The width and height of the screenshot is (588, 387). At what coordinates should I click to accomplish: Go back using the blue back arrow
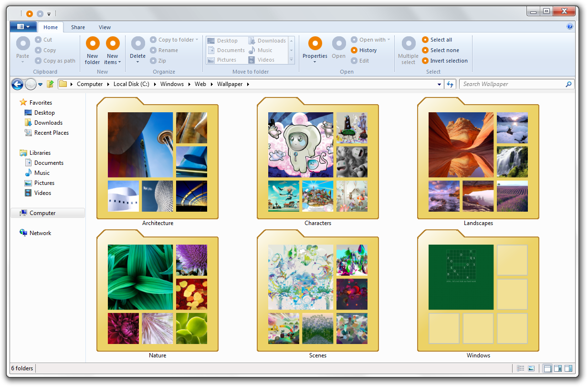click(17, 85)
